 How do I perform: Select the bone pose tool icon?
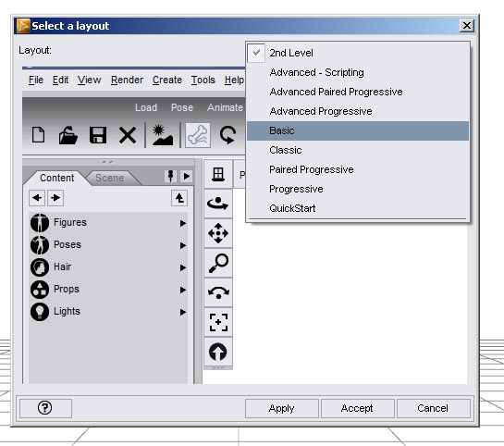(x=198, y=135)
